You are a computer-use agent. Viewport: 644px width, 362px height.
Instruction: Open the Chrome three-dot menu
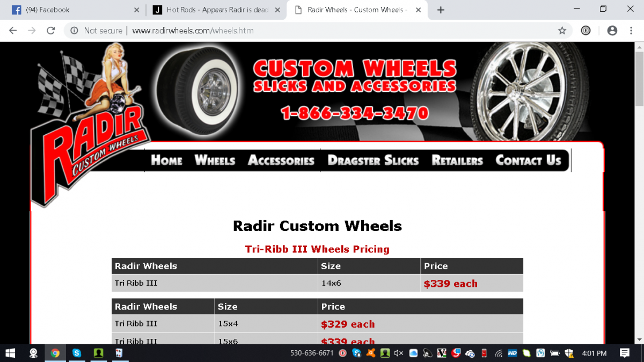click(x=631, y=31)
